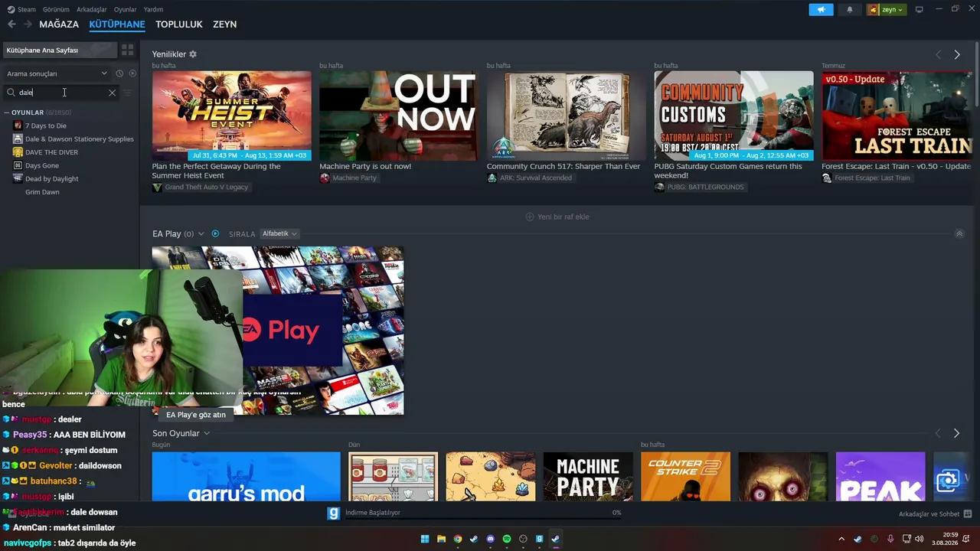This screenshot has height=551, width=980.
Task: Click in the library search field
Action: click(x=61, y=93)
